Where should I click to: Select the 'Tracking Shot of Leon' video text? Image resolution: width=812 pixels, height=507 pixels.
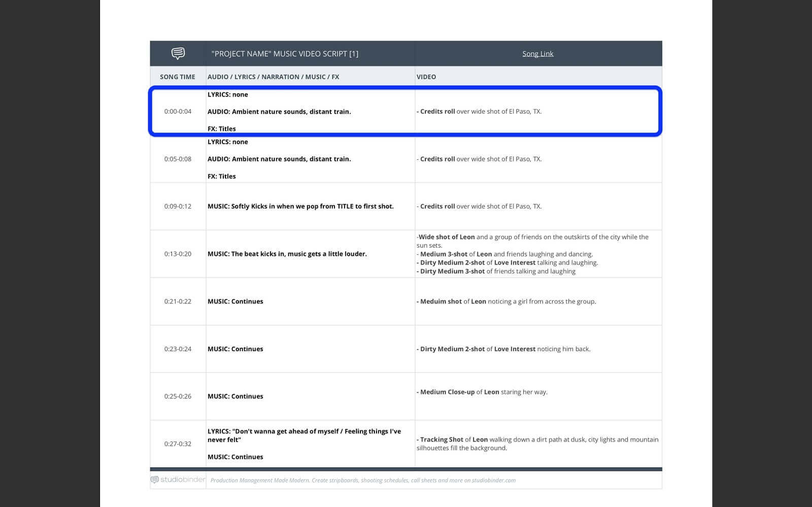tap(537, 444)
